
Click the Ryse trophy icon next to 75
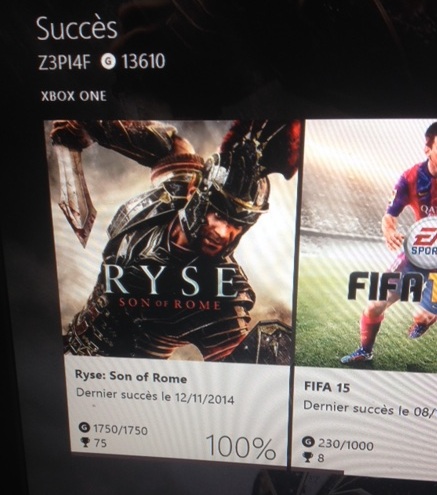click(85, 442)
